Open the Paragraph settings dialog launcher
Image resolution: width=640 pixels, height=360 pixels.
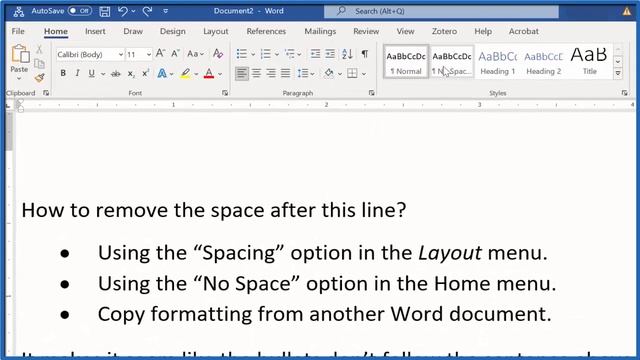click(371, 93)
